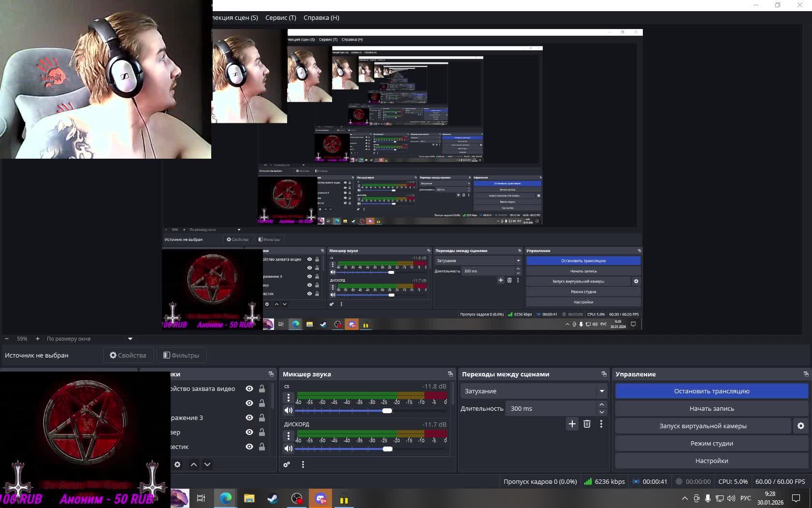812x508 pixels.
Task: Lock the 'ражение 3' source
Action: coord(261,418)
